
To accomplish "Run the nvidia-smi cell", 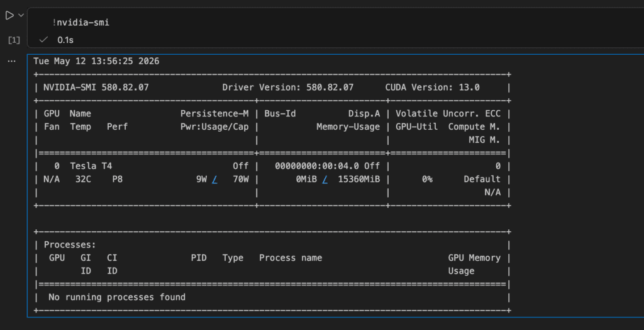I will [9, 16].
